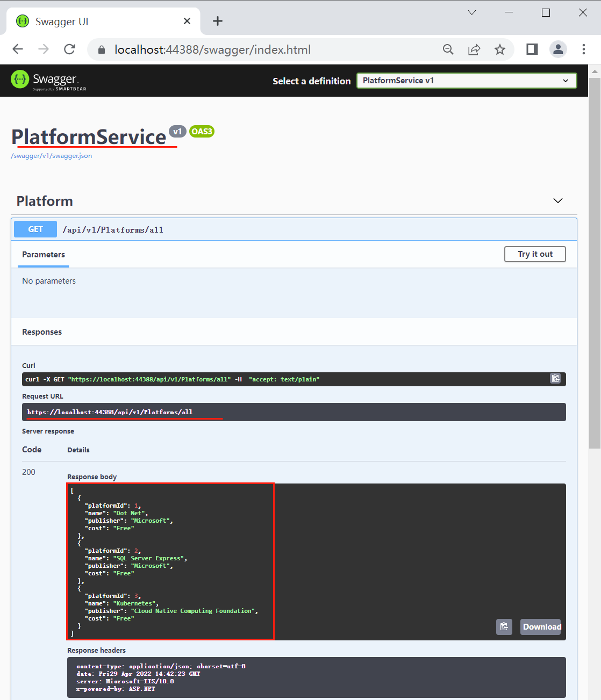The width and height of the screenshot is (601, 700).
Task: Open tab search chevron in title bar
Action: click(472, 12)
